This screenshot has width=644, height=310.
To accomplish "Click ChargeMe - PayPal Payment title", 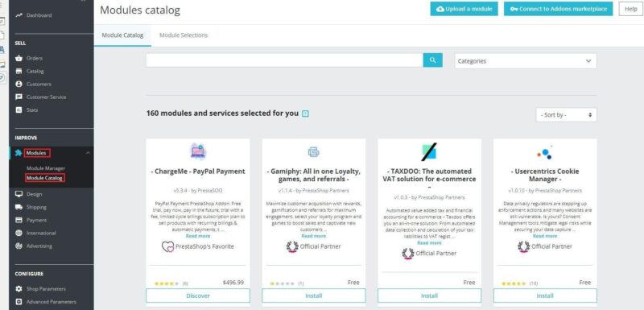I will pos(198,172).
